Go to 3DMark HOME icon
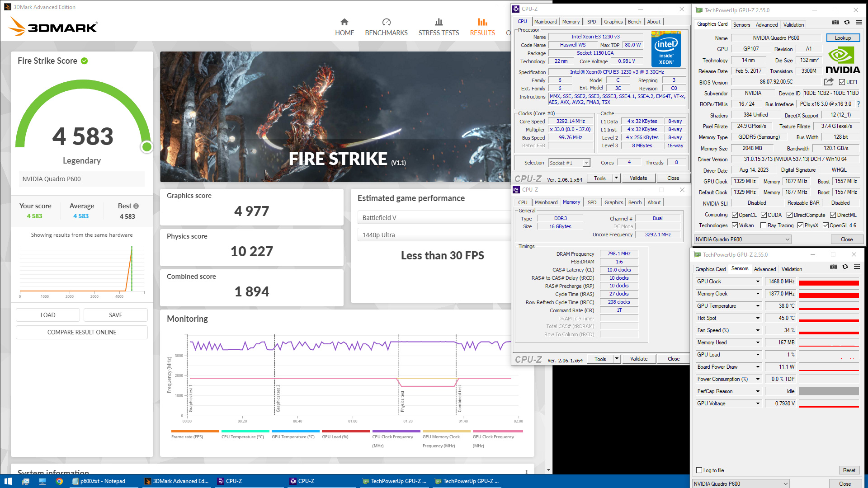 point(344,22)
